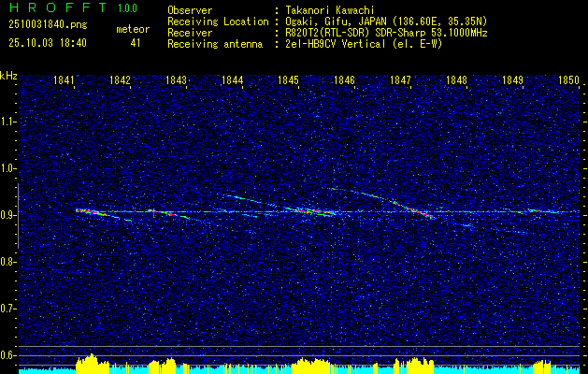Select the observer name Takanori Kawachi
Viewport: 588px width, 374px height.
328,10
